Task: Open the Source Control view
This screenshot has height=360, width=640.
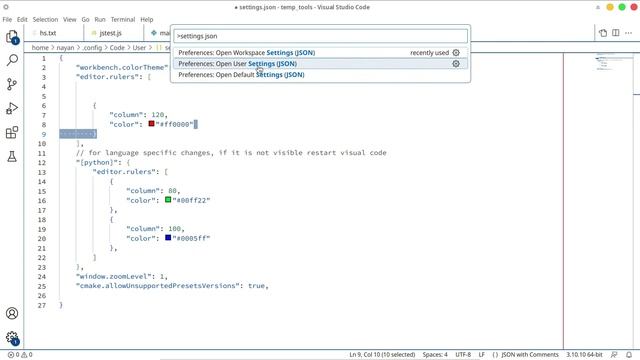Action: tap(12, 84)
